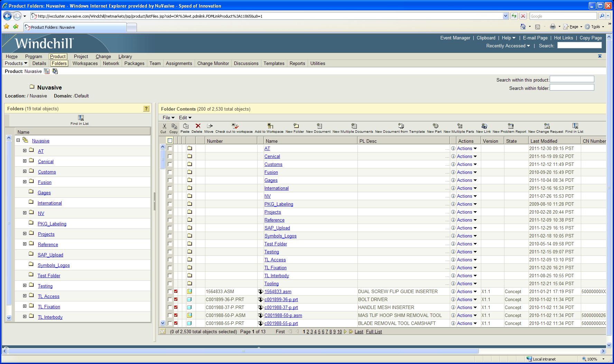This screenshot has height=364, width=614.
Task: Open Actions dropdown for International row
Action: point(467,188)
